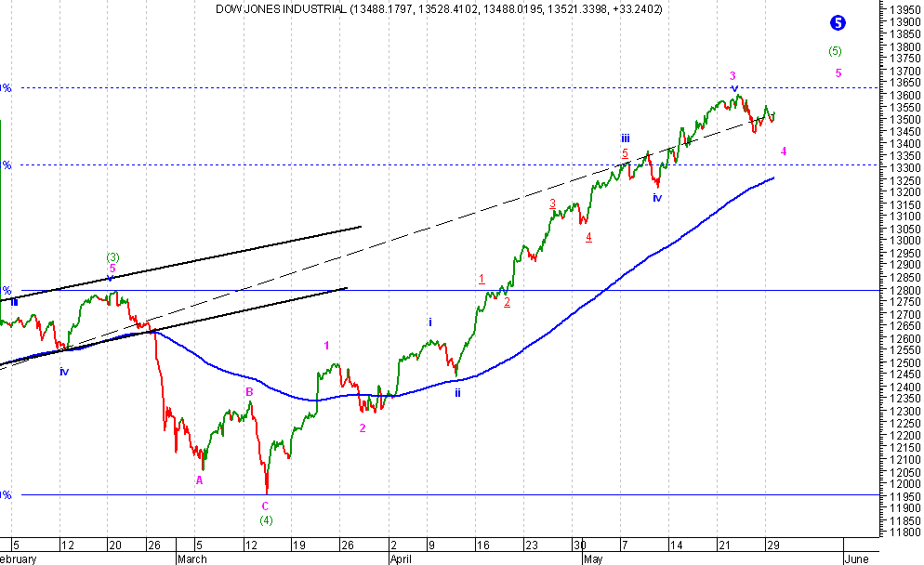Click the April month label

pos(402,559)
